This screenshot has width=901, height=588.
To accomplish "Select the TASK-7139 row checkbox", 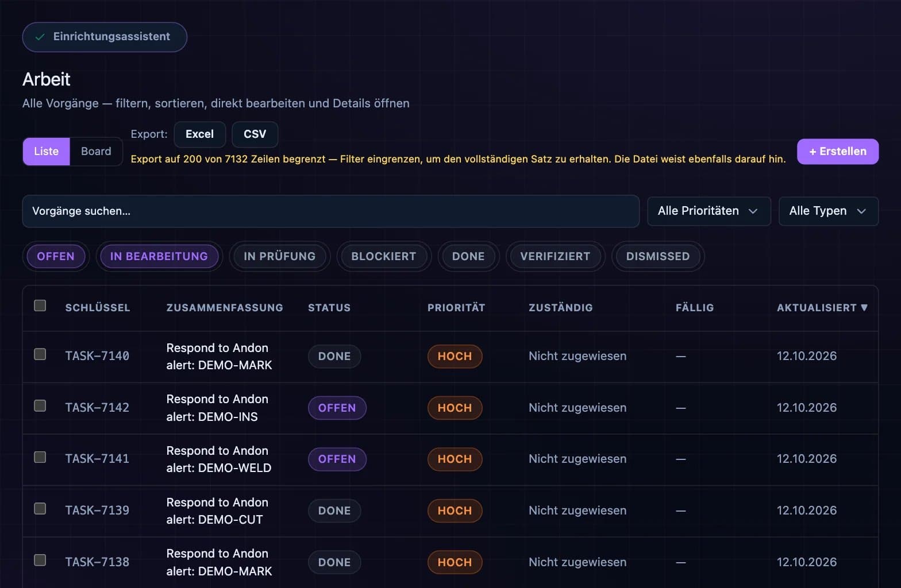I will pos(40,508).
